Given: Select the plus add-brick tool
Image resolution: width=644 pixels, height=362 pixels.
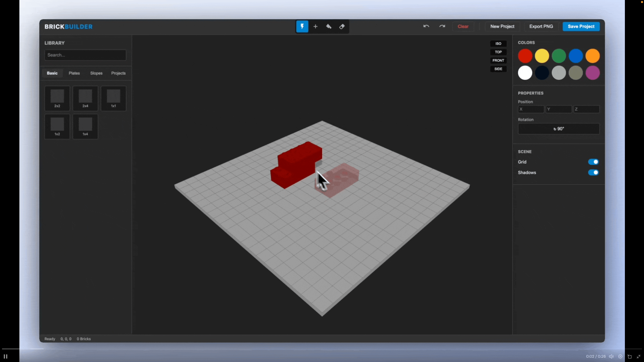Looking at the screenshot, I should [315, 26].
